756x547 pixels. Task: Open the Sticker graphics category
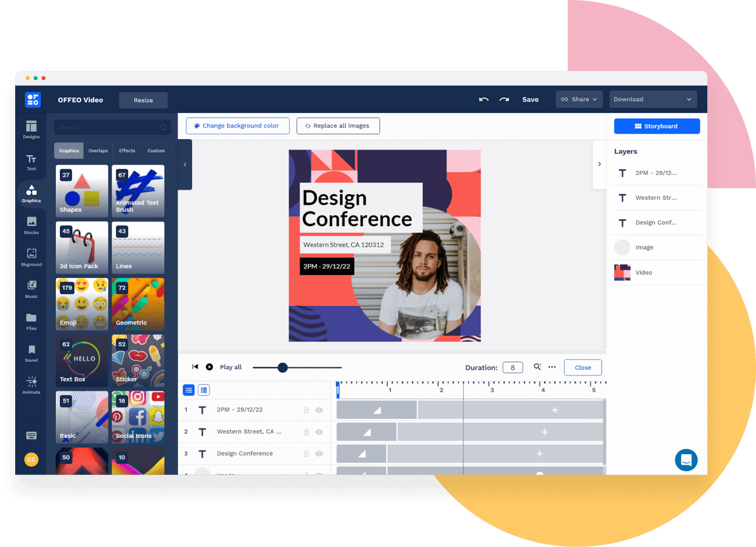tap(138, 361)
